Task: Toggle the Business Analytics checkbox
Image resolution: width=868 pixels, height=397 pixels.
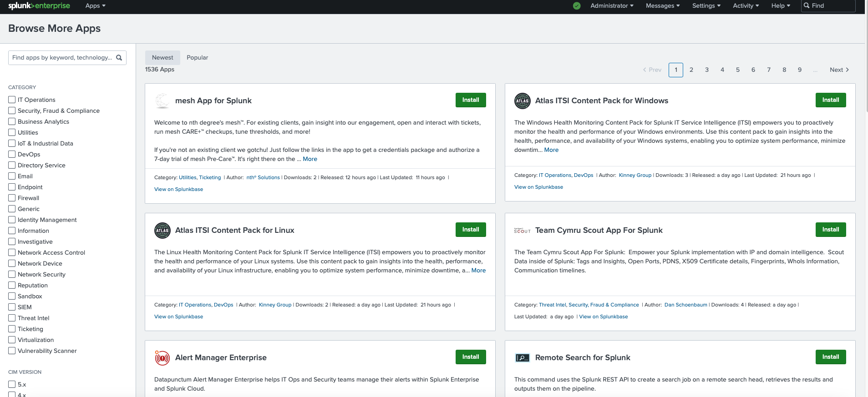Action: tap(12, 121)
